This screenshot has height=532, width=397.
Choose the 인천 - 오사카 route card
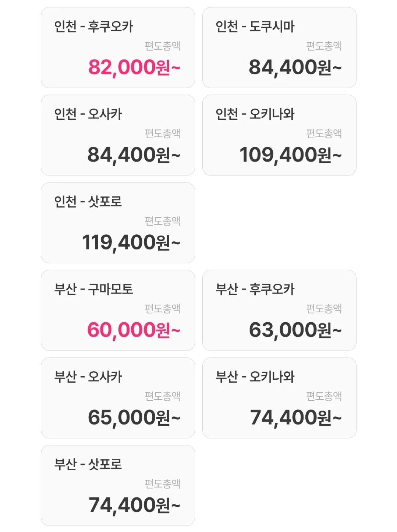tap(118, 135)
